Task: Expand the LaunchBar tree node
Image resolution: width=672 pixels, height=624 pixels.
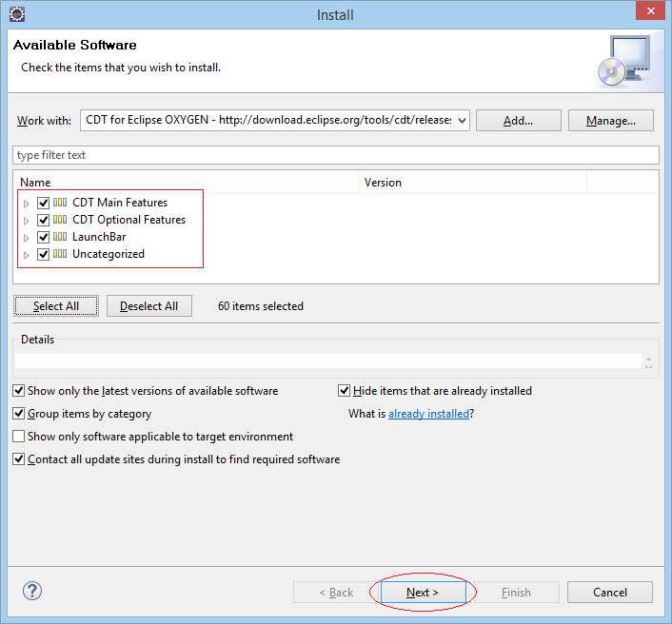Action: click(x=26, y=238)
